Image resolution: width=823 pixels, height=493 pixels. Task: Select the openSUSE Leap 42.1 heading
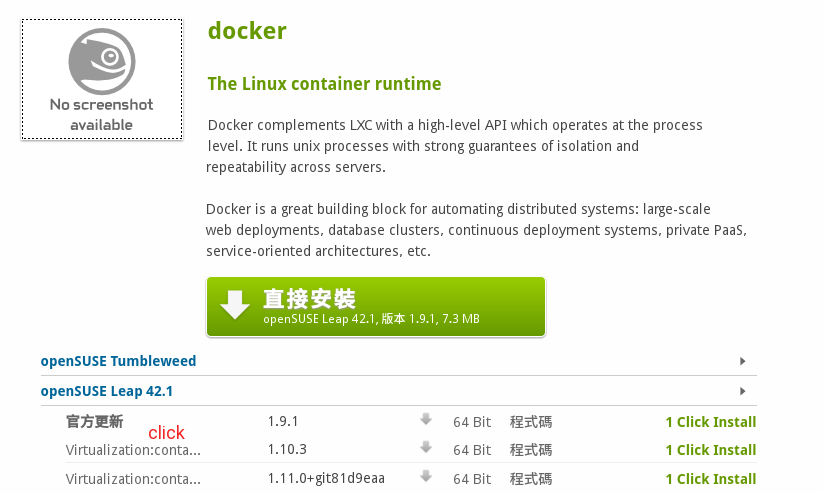pos(107,391)
